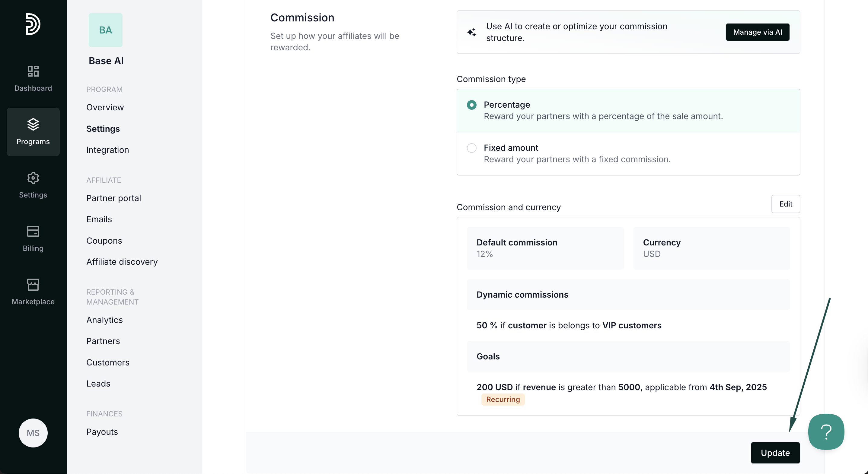This screenshot has height=474, width=868.
Task: Click Edit for commission and currency
Action: click(x=785, y=204)
